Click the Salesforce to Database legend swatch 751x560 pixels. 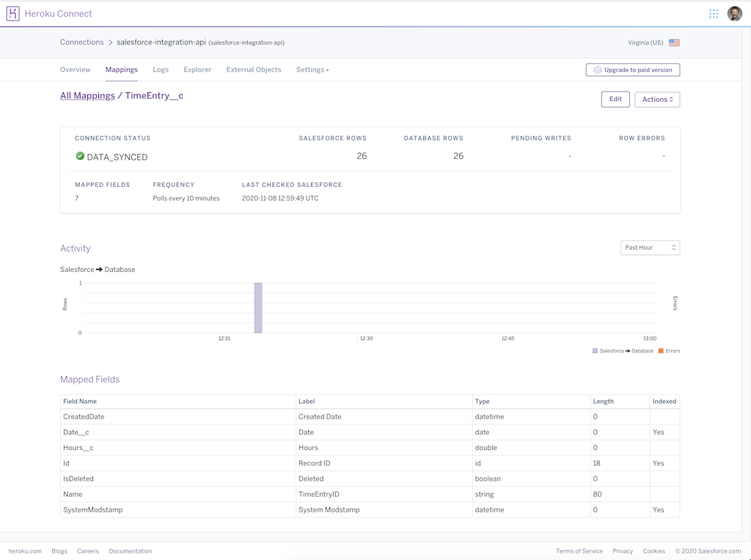(595, 351)
